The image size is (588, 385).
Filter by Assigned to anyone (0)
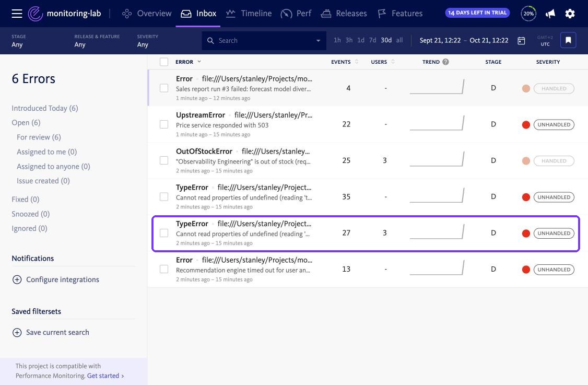[53, 167]
